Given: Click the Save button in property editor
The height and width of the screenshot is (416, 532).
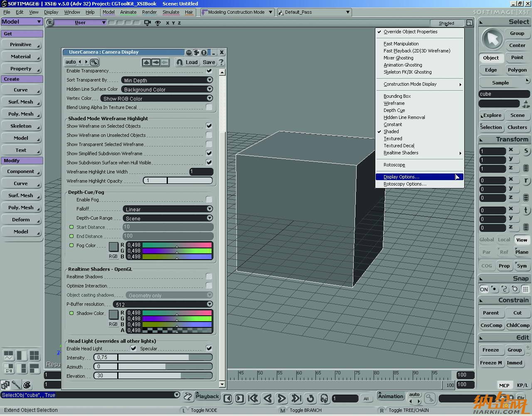Looking at the screenshot, I should click(209, 62).
